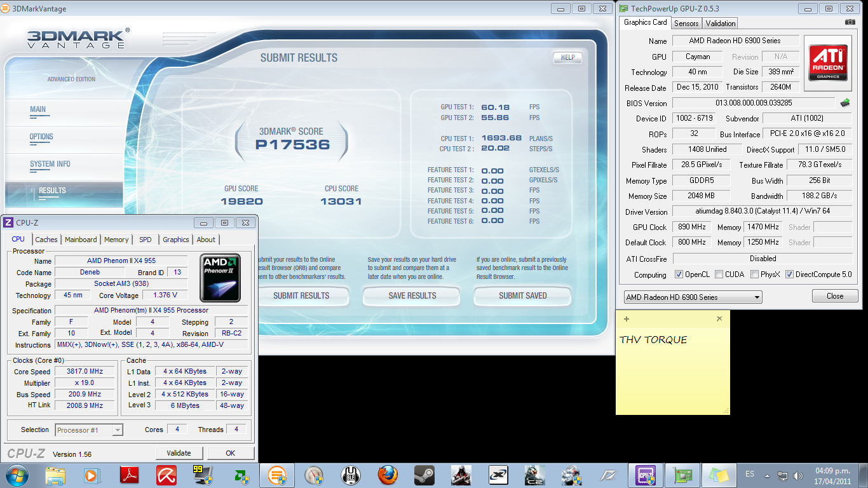
Task: Switch to the Sensors tab in GPU-Z
Action: [686, 24]
